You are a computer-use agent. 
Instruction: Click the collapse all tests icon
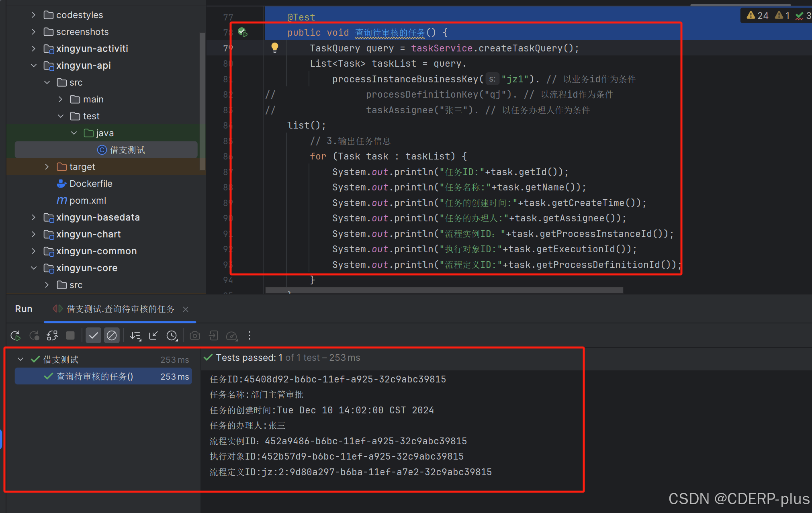pyautogui.click(x=153, y=336)
